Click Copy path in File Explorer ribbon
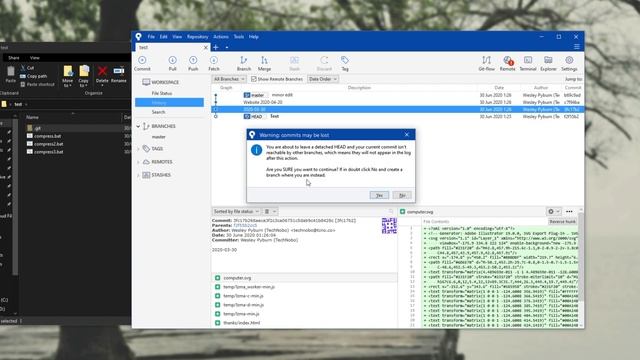640x360 pixels. pos(33,76)
